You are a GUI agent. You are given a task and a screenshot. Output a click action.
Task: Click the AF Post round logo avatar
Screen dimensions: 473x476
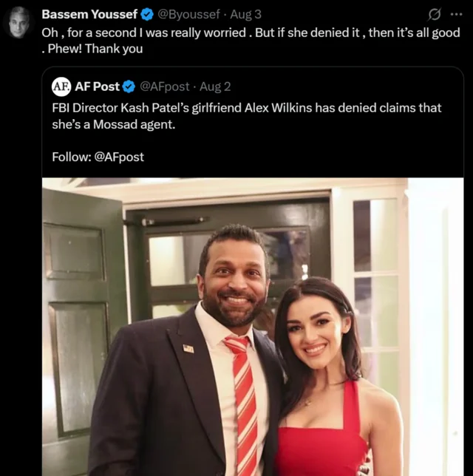(61, 86)
